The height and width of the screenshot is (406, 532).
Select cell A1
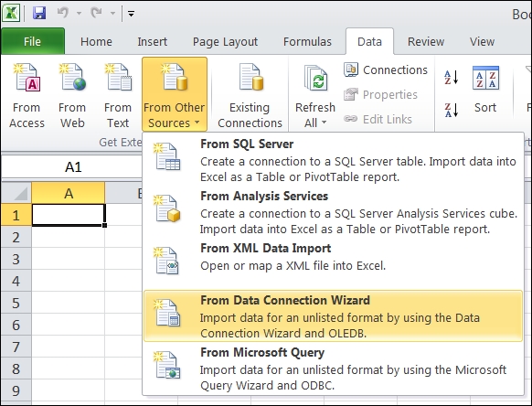69,215
